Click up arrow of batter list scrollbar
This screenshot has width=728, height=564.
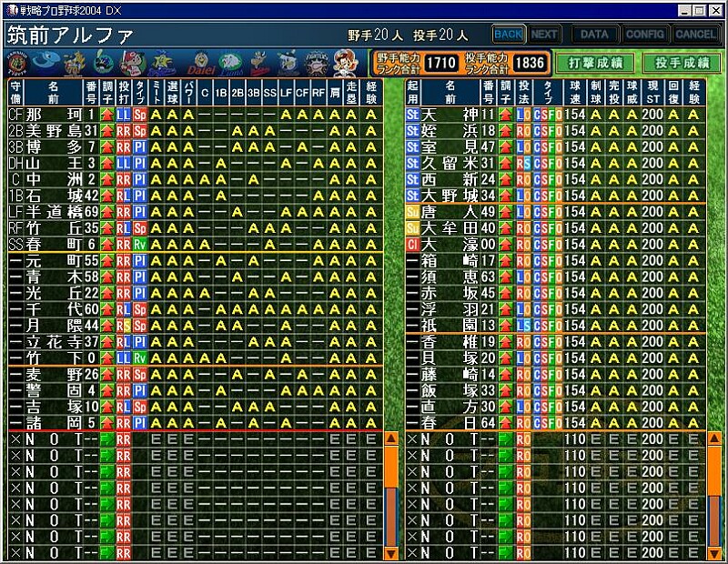(391, 438)
